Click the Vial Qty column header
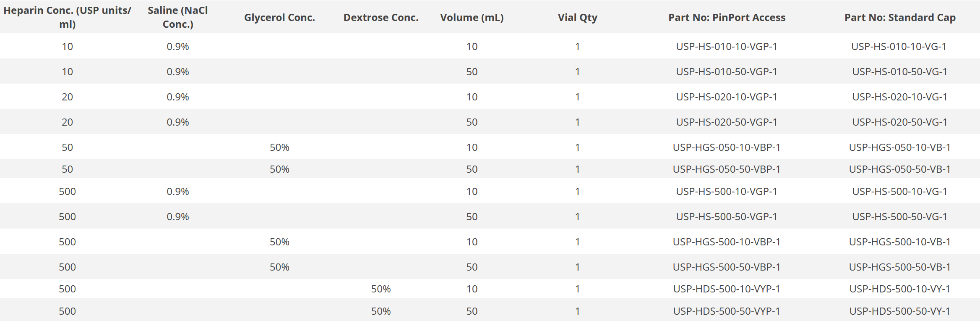Image resolution: width=980 pixels, height=321 pixels. tap(577, 18)
